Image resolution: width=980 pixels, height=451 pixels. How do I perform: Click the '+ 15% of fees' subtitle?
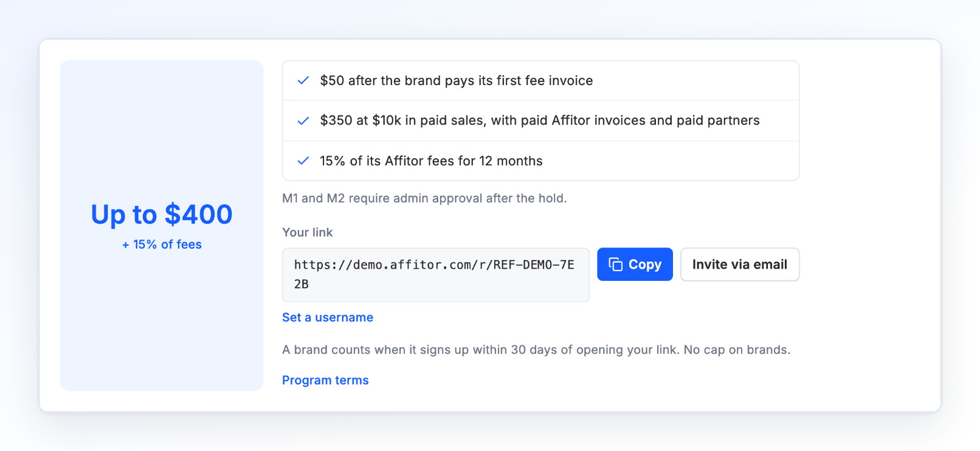coord(162,244)
